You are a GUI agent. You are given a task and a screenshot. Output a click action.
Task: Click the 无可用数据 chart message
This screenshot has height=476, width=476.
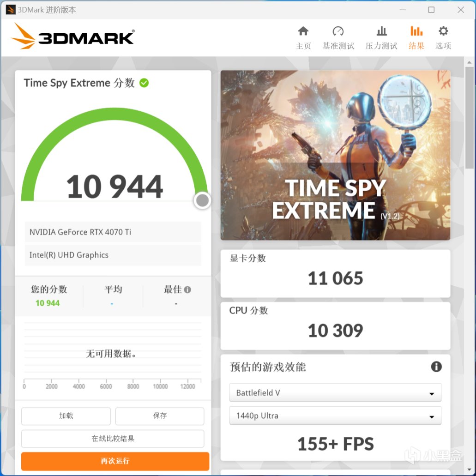tap(111, 354)
